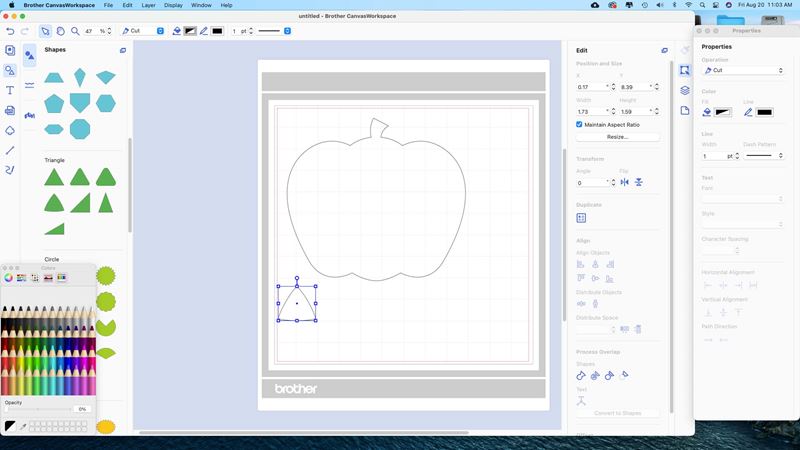Select the Text tool in left toolbar

click(10, 90)
